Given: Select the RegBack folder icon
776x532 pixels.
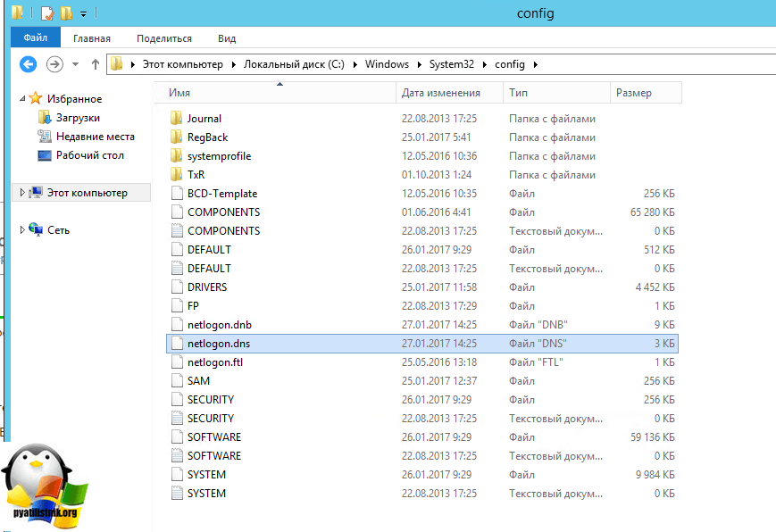Looking at the screenshot, I should 176,137.
